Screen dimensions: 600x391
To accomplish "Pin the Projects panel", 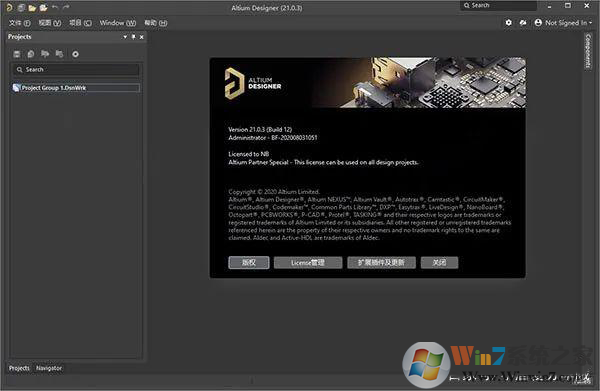I will click(x=134, y=37).
